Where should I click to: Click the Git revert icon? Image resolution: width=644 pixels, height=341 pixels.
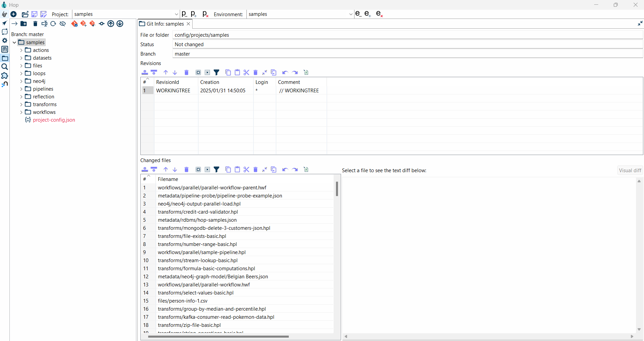pos(93,24)
